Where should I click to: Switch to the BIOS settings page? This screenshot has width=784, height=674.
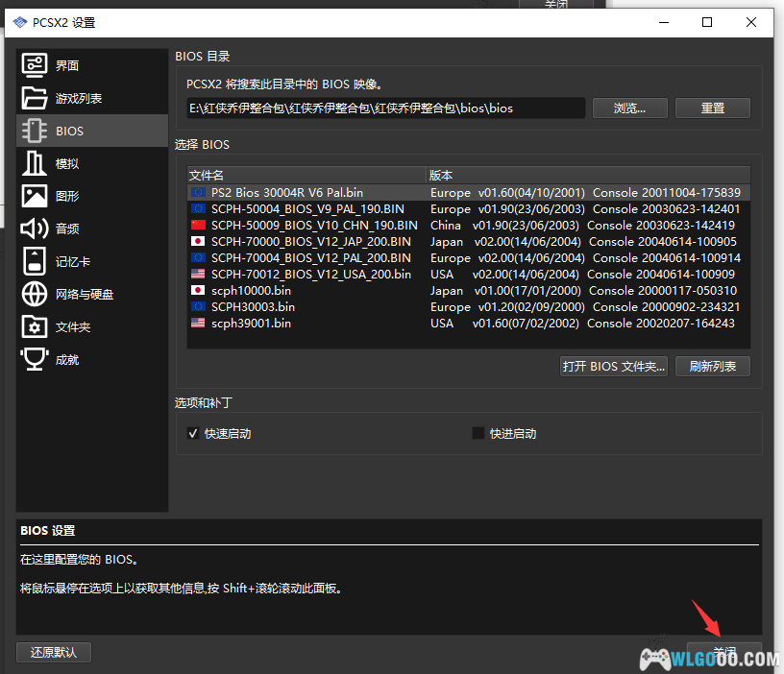pyautogui.click(x=70, y=131)
